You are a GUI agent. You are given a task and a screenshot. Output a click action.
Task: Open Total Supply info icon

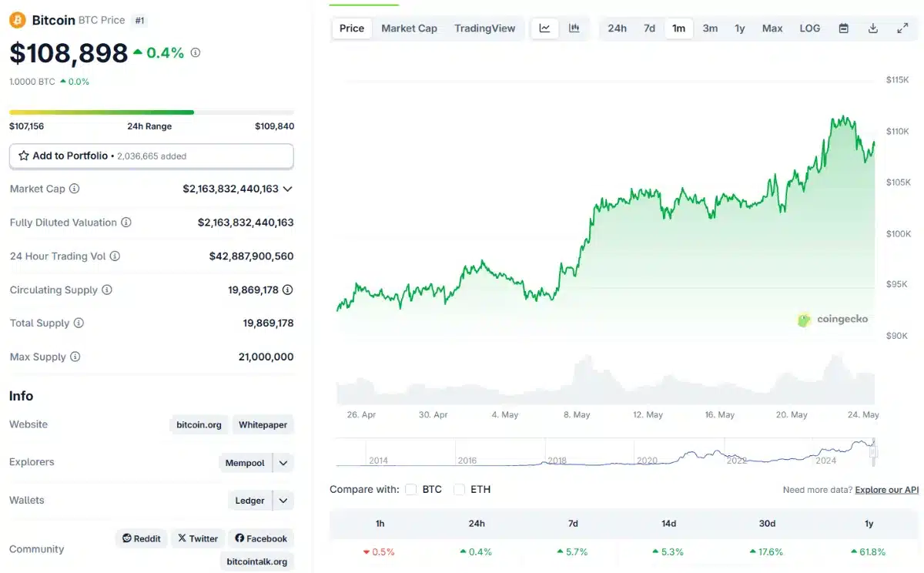[x=79, y=323]
